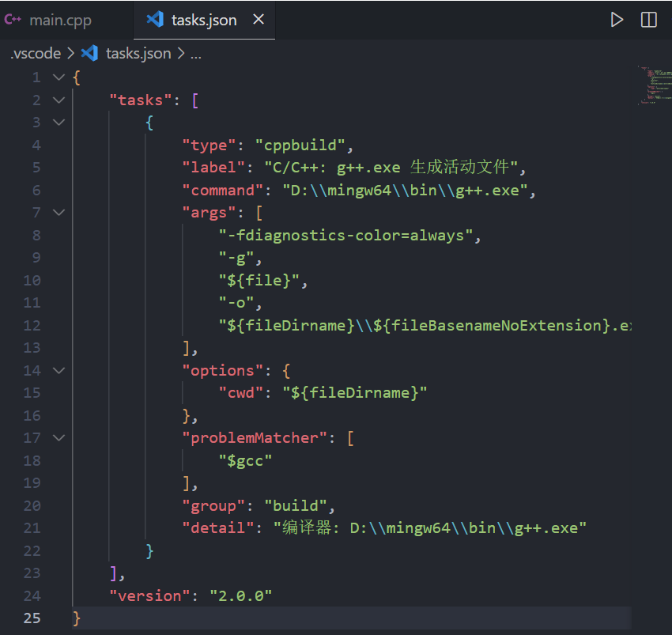The height and width of the screenshot is (635, 672).
Task: Click the minimap code preview
Action: click(x=654, y=85)
